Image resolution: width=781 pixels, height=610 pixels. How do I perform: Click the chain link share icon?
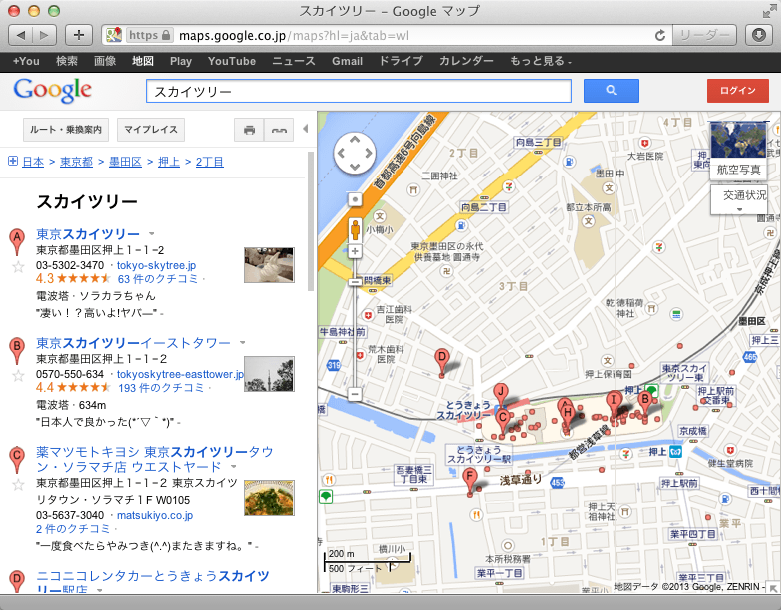point(279,130)
